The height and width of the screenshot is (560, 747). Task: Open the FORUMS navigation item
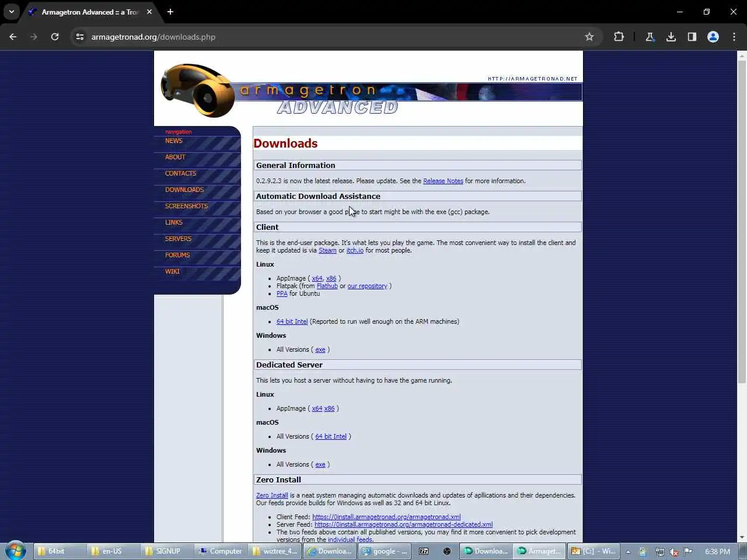177,255
